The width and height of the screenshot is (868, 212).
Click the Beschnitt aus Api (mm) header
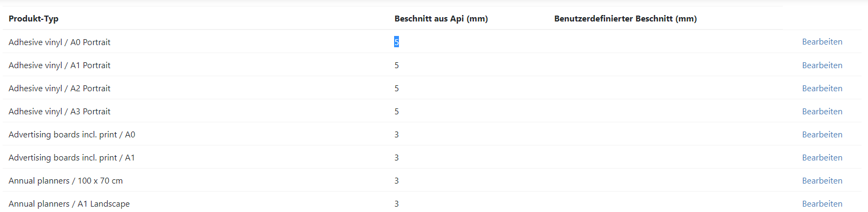click(441, 19)
